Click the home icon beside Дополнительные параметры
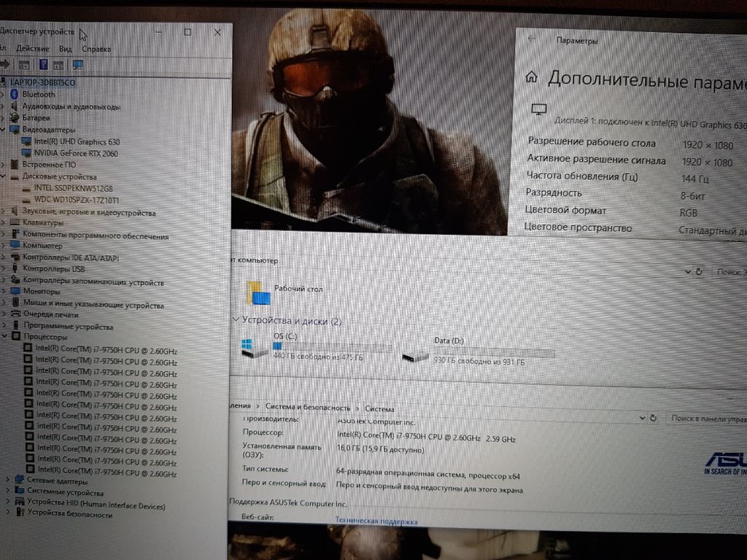747x560 pixels. pos(532,77)
